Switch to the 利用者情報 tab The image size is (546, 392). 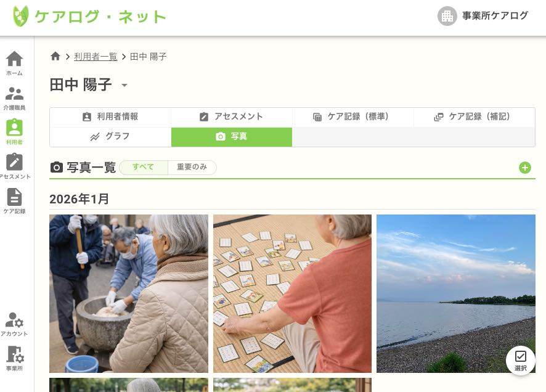[110, 116]
